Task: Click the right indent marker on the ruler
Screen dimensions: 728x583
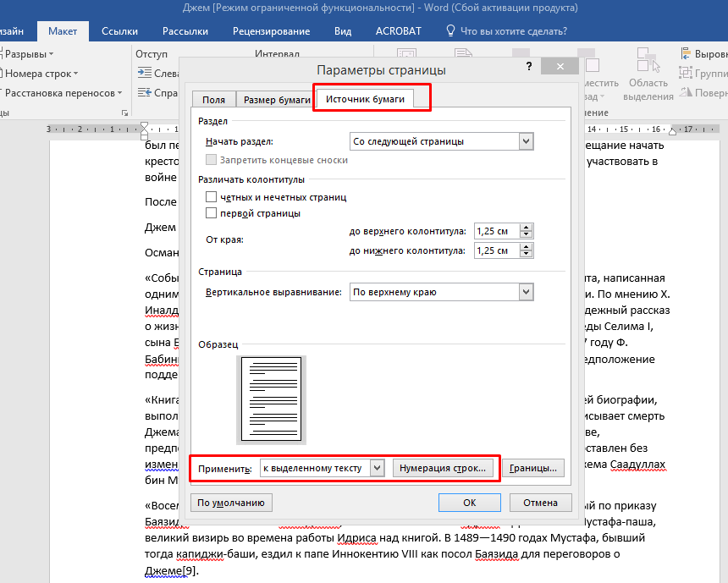Action: pos(673,131)
